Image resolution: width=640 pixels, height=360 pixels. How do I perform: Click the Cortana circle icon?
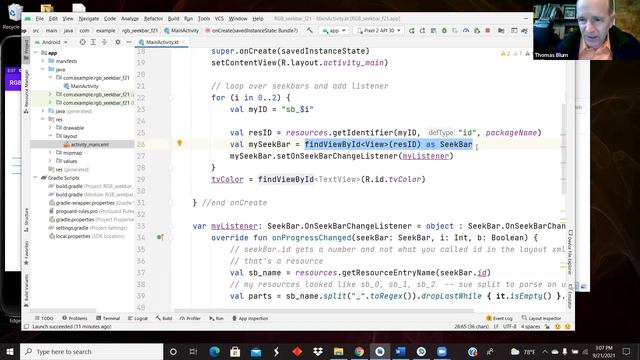click(x=173, y=351)
